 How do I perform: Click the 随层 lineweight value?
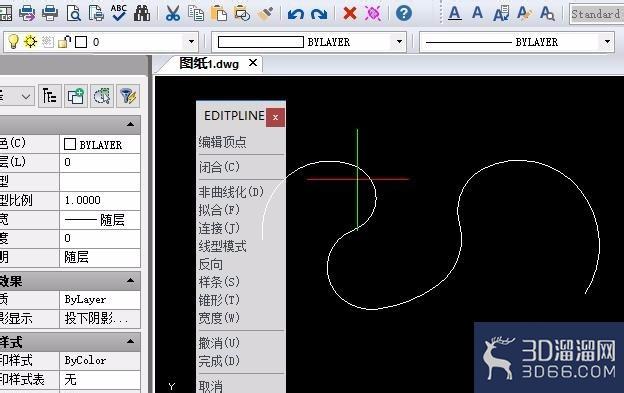point(100,220)
